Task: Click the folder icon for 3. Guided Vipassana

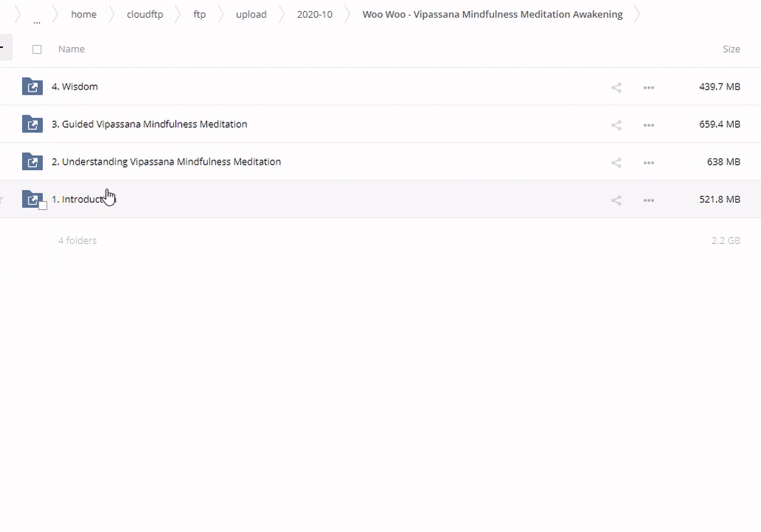Action: [32, 124]
